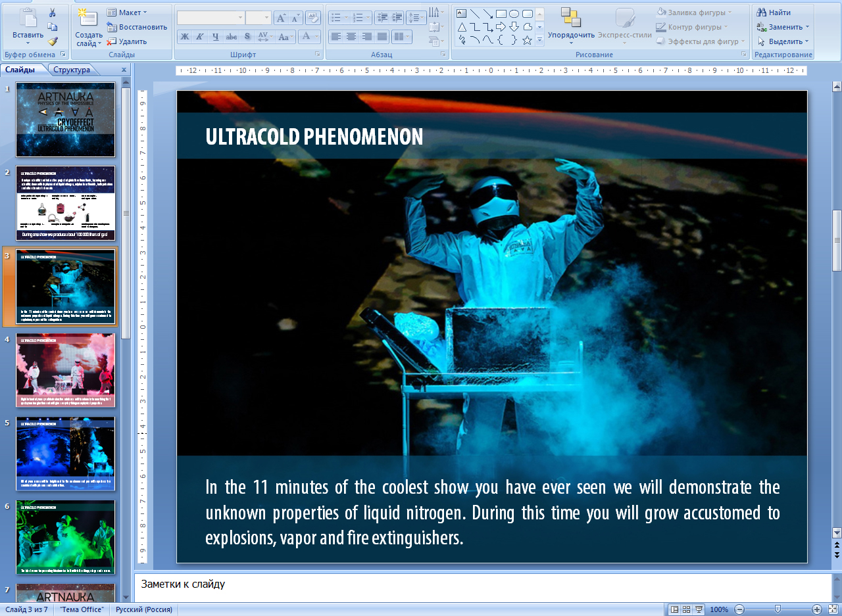This screenshot has height=616, width=842.
Task: Decrease font size with the small A icon
Action: 295,18
